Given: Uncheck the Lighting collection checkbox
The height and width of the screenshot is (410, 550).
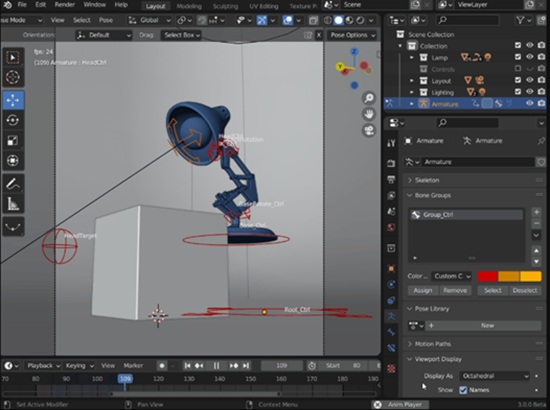Looking at the screenshot, I should pyautogui.click(x=518, y=92).
